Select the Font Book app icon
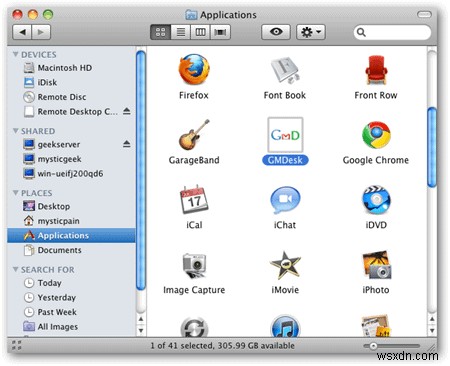Viewport: 450px width, 366px height. pyautogui.click(x=285, y=70)
